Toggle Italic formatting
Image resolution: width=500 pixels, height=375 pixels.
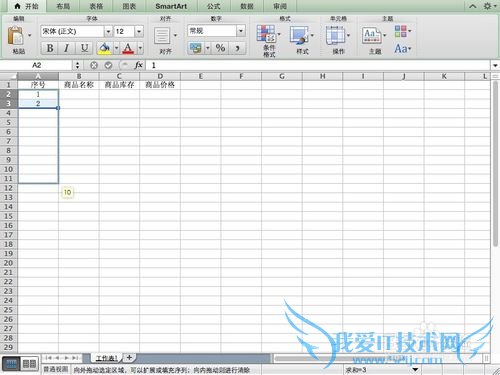pos(66,48)
